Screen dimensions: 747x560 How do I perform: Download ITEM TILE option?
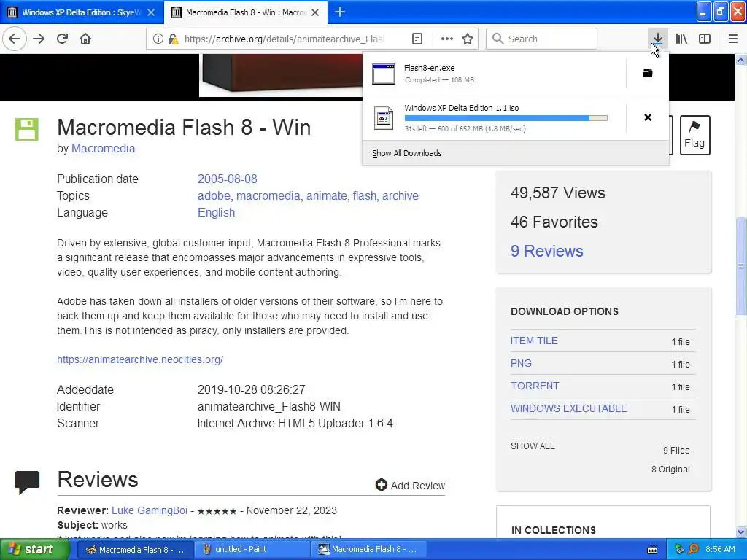[x=534, y=341]
